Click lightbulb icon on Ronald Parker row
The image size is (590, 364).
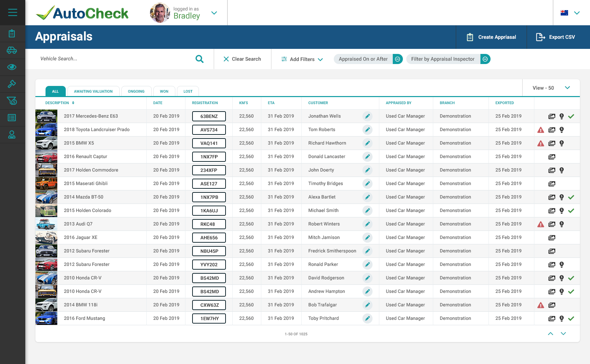(x=562, y=265)
